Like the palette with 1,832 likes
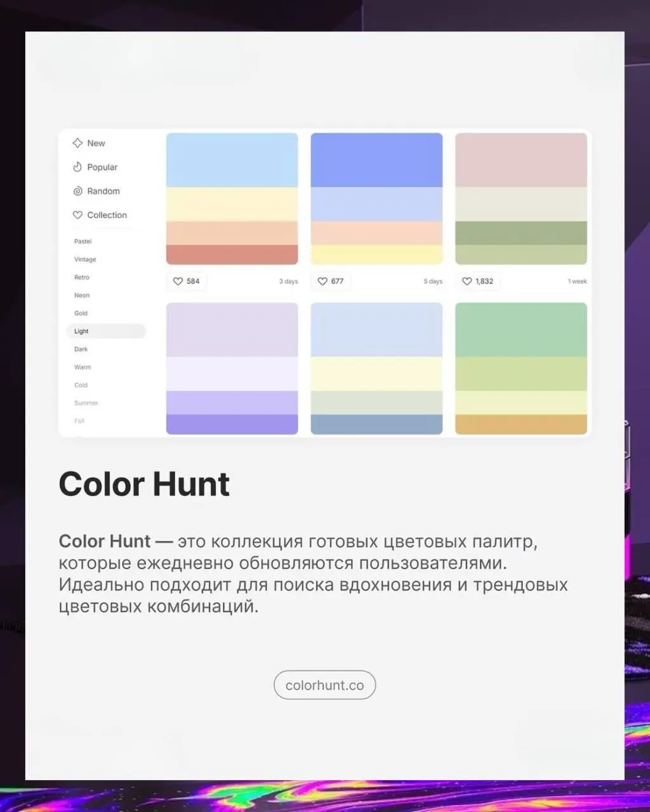Image resolution: width=650 pixels, height=812 pixels. [467, 281]
